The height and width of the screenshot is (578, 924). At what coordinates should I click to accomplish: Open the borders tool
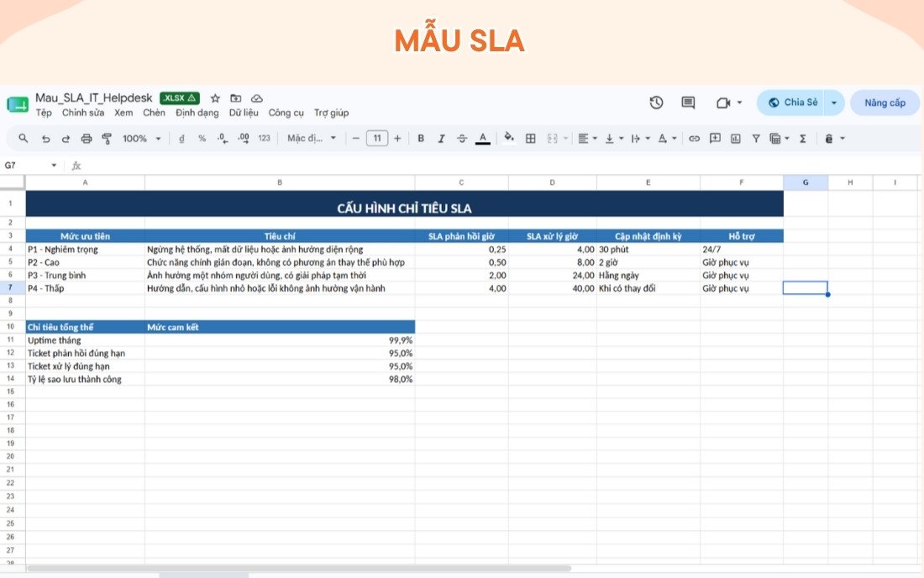530,139
